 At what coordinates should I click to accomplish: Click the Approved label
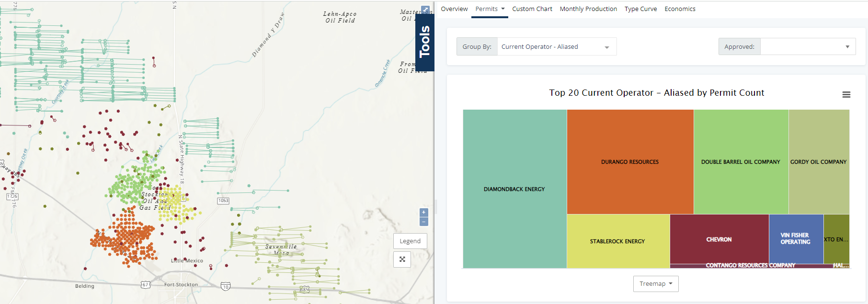(x=739, y=47)
